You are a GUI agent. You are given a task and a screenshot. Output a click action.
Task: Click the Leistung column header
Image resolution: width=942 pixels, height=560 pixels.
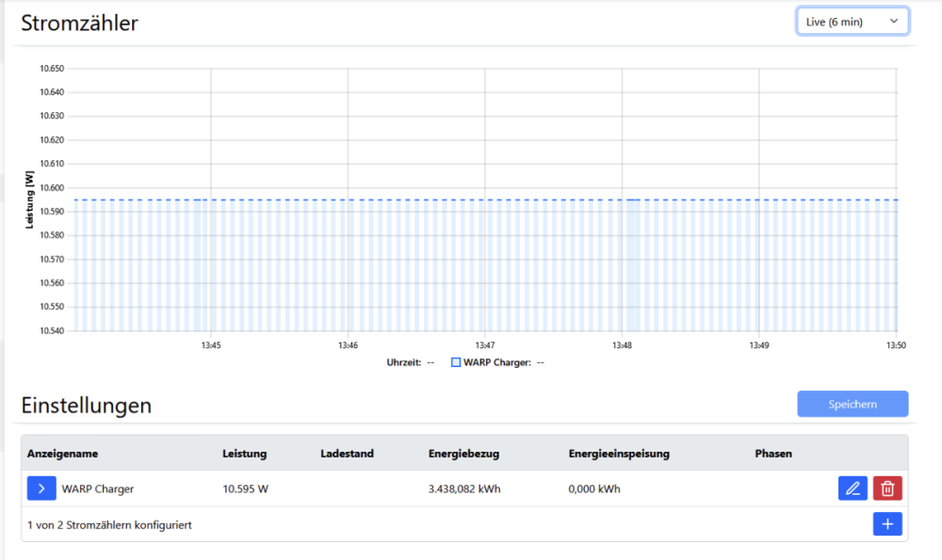click(245, 454)
